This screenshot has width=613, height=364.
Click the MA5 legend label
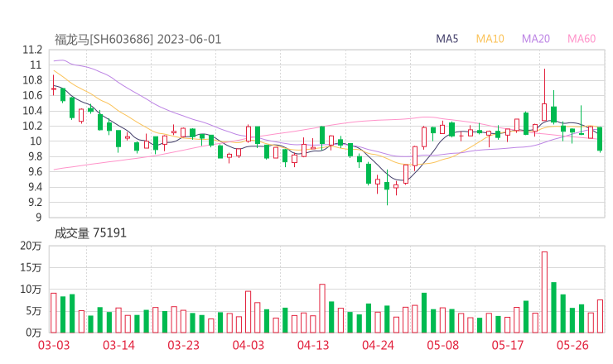pyautogui.click(x=446, y=39)
